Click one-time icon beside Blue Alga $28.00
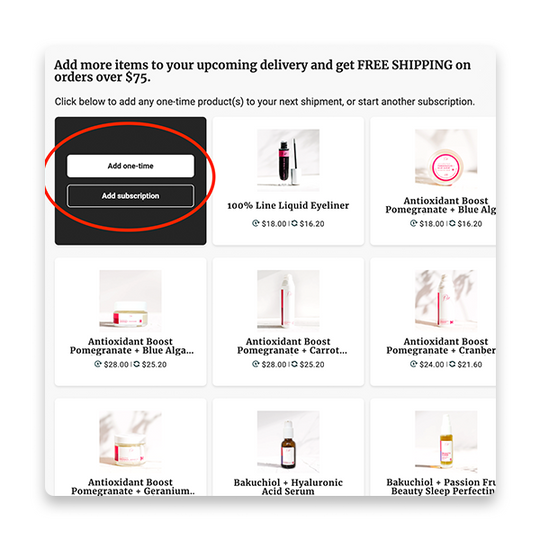The image size is (540, 540). [x=98, y=364]
